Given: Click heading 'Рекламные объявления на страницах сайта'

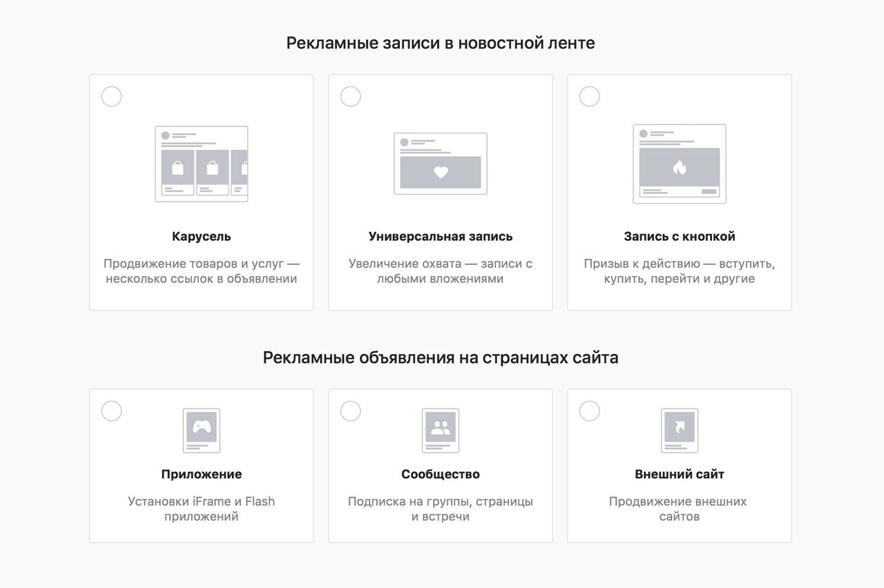Looking at the screenshot, I should click(x=441, y=358).
